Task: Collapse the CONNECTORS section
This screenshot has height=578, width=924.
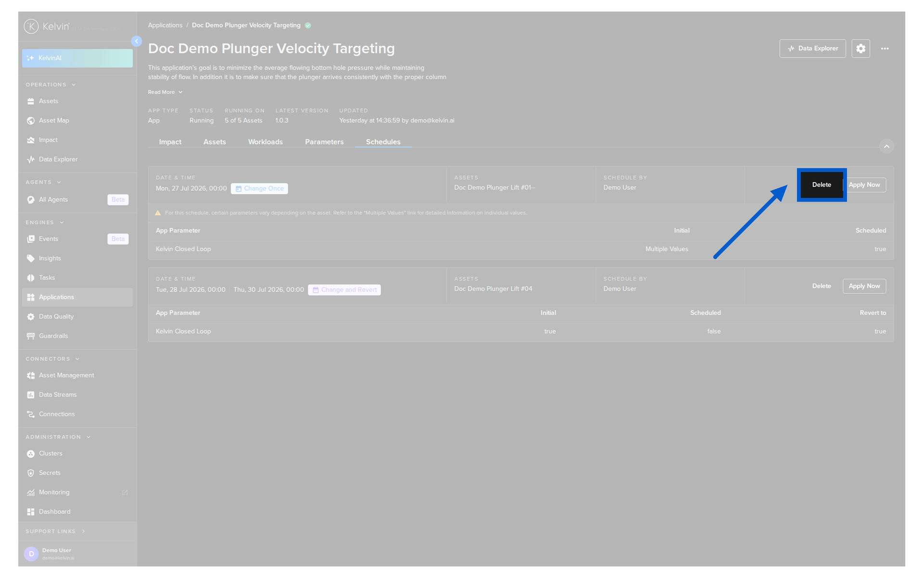Action: point(77,359)
